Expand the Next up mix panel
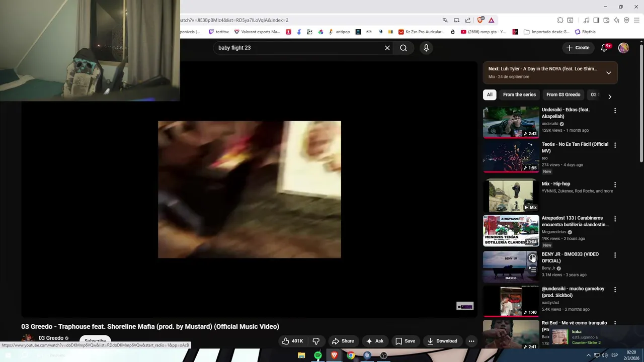The image size is (644, 362). coord(608,73)
